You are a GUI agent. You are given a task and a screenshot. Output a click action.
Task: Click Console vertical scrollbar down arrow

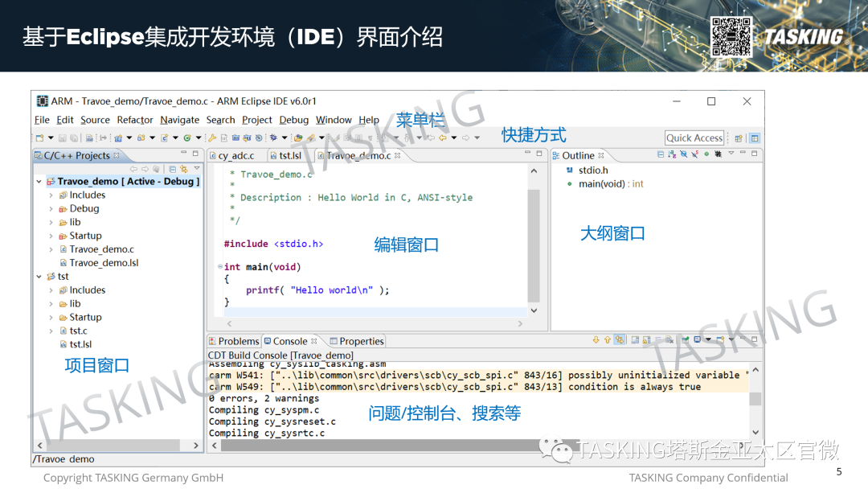coord(755,433)
